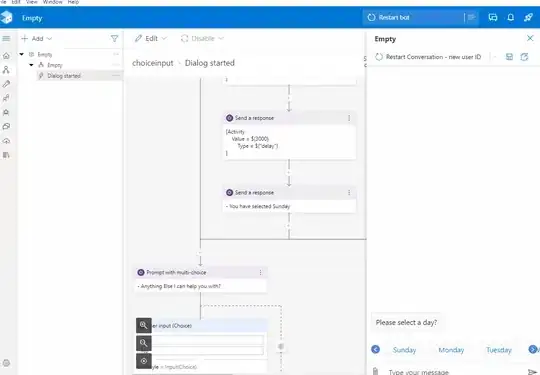Collapse the nested Empty dialog tree node
The image size is (540, 375).
pyautogui.click(x=31, y=65)
